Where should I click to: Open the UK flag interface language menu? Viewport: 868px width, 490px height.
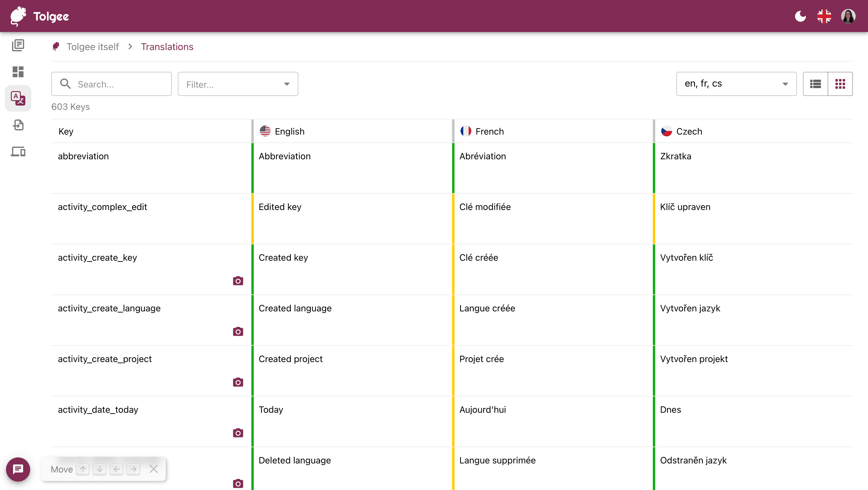point(824,16)
